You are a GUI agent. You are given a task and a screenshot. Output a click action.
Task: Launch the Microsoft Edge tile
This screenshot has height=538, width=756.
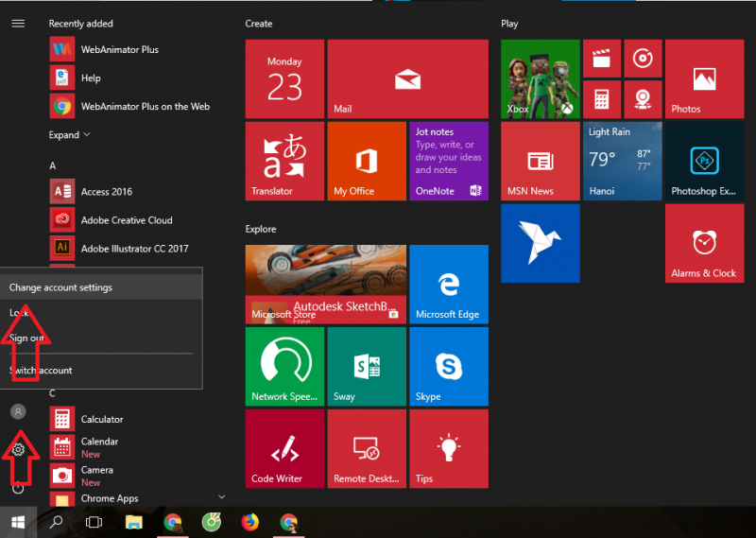(448, 285)
